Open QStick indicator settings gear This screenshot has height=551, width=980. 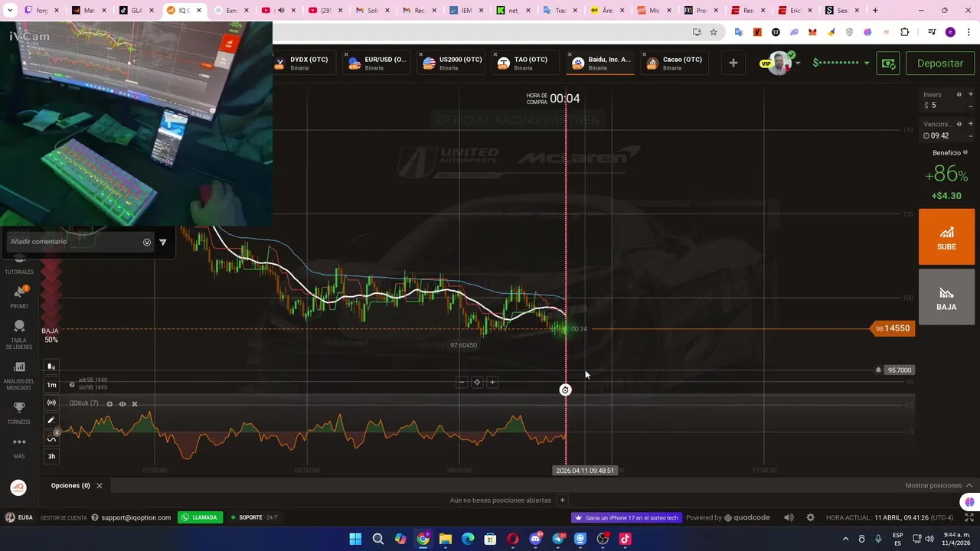(109, 404)
